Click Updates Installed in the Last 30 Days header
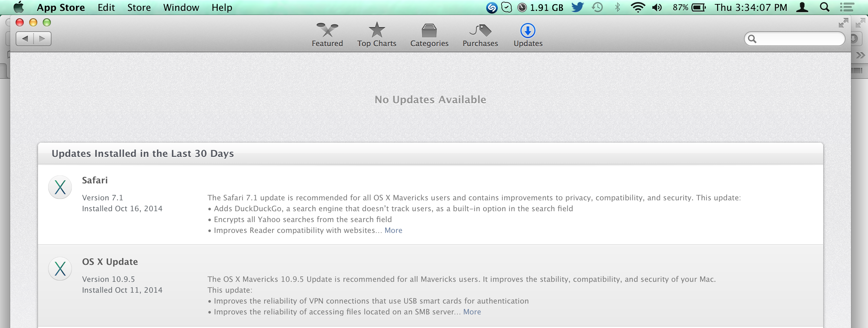868x328 pixels. (x=143, y=153)
